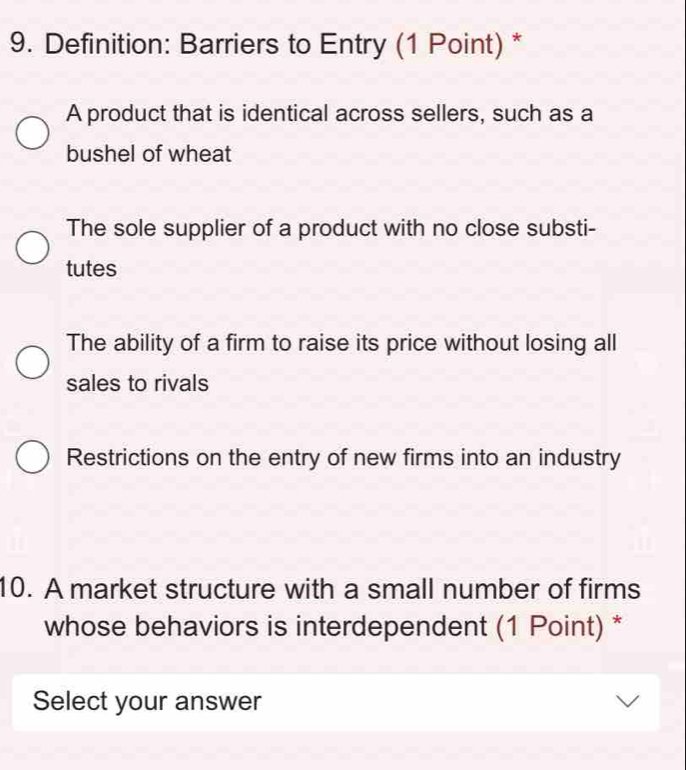Click the "sales to rivals" line of text
This screenshot has width=686, height=770.
pyautogui.click(x=138, y=383)
